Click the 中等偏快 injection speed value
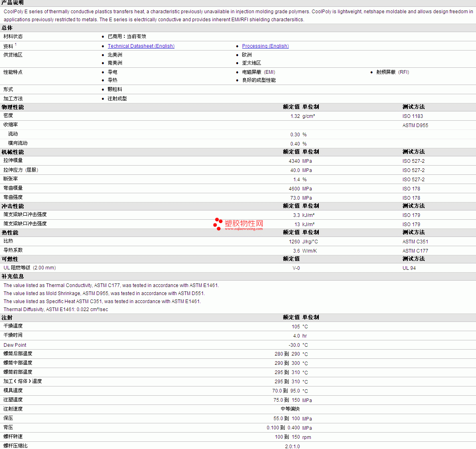 290,409
